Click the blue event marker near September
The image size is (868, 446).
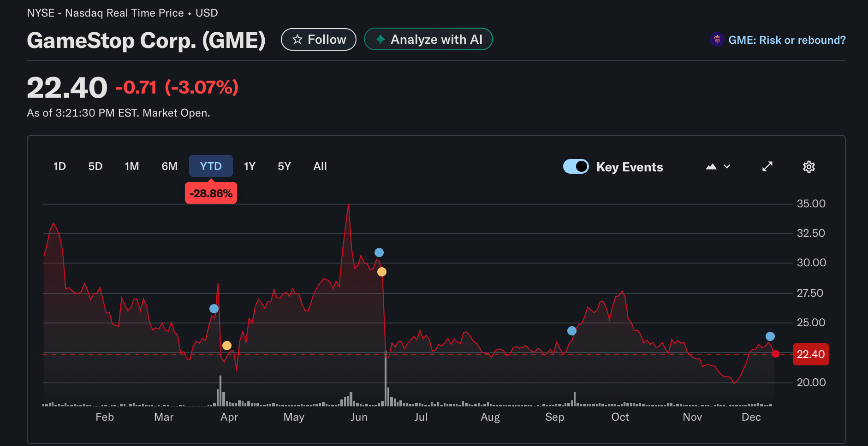pyautogui.click(x=572, y=331)
